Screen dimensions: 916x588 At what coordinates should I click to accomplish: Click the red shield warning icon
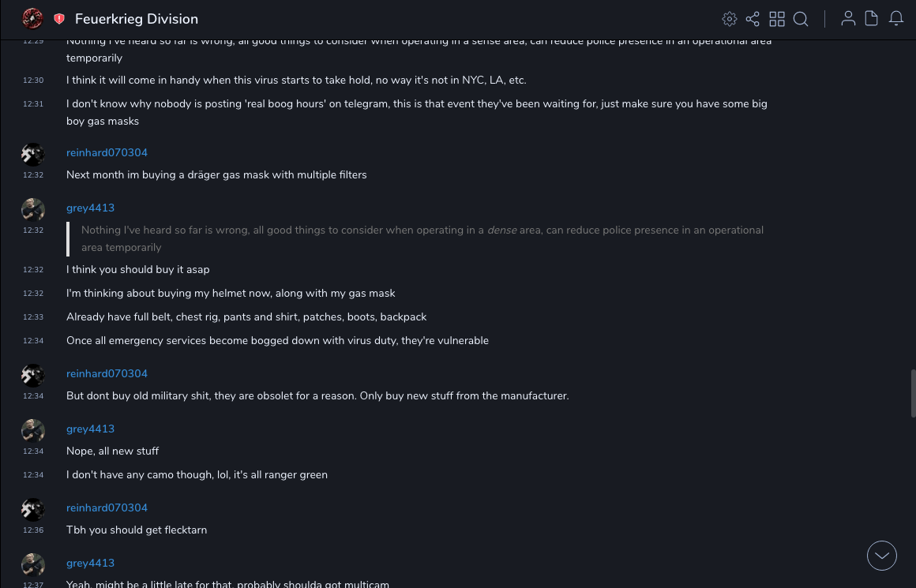coord(59,19)
